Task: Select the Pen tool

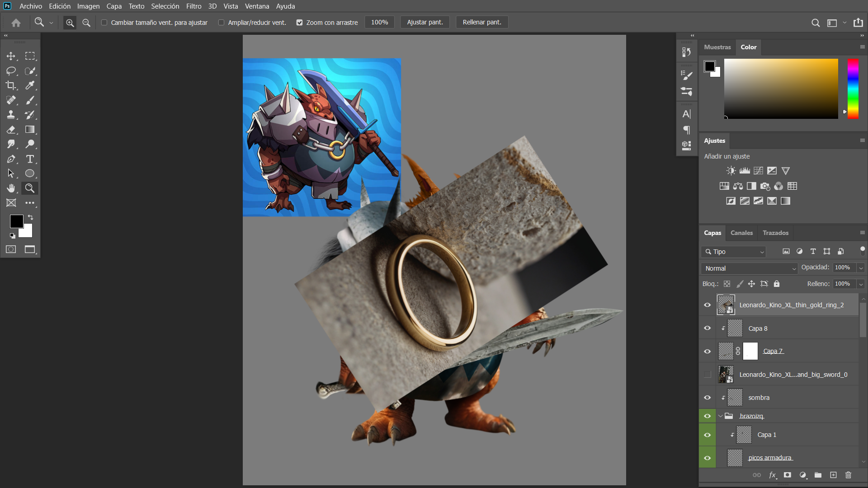Action: (x=11, y=159)
